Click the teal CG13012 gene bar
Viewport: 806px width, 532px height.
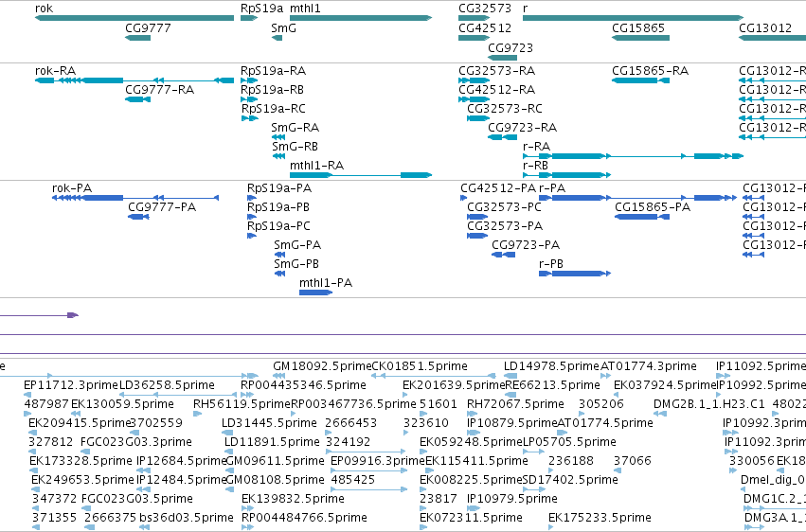tap(772, 38)
